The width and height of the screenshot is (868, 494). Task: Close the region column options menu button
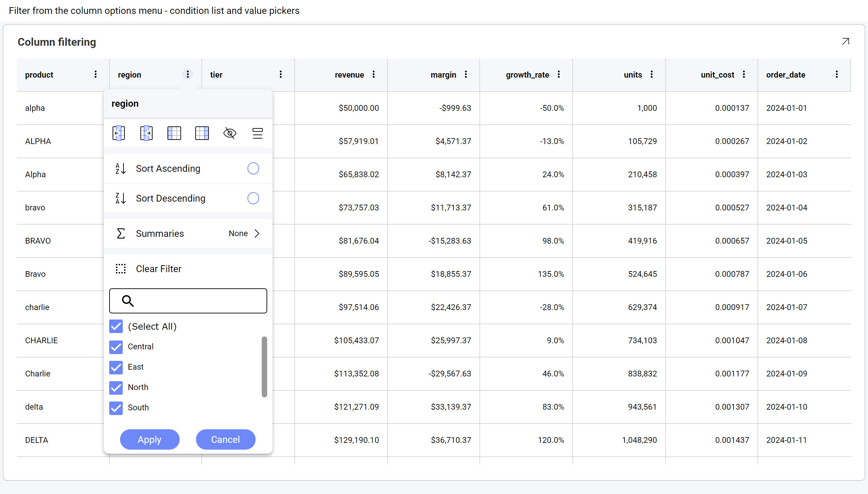(x=188, y=74)
